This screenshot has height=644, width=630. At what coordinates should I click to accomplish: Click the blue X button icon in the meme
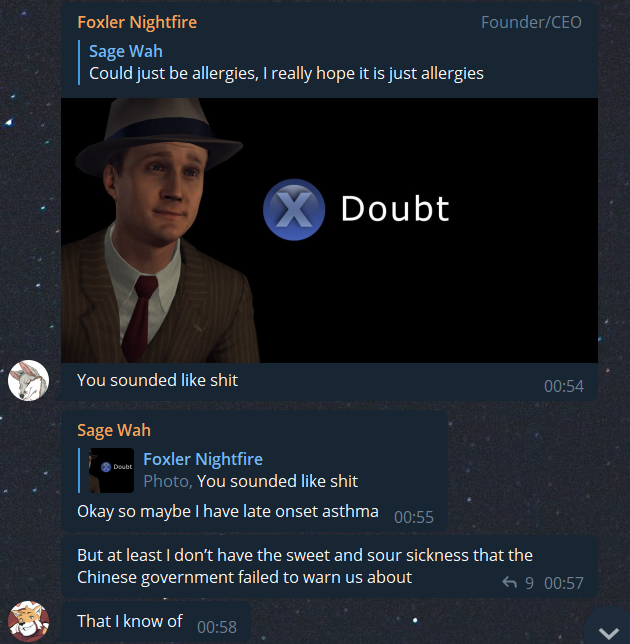tap(294, 209)
